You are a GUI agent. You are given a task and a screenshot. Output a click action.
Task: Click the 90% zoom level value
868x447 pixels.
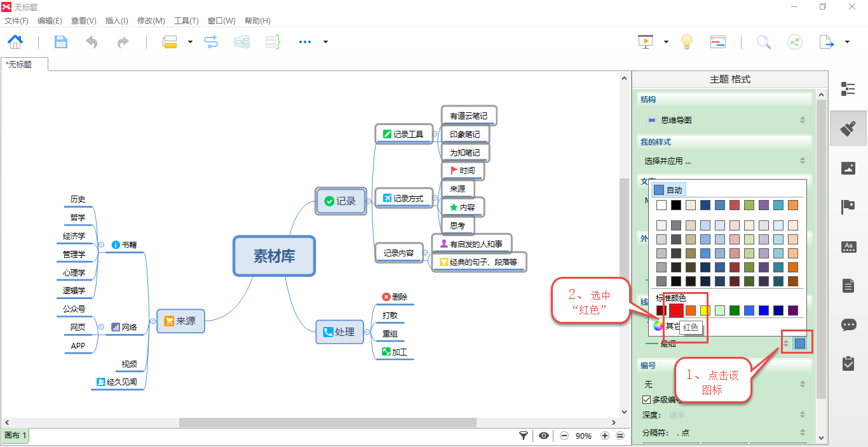click(584, 436)
